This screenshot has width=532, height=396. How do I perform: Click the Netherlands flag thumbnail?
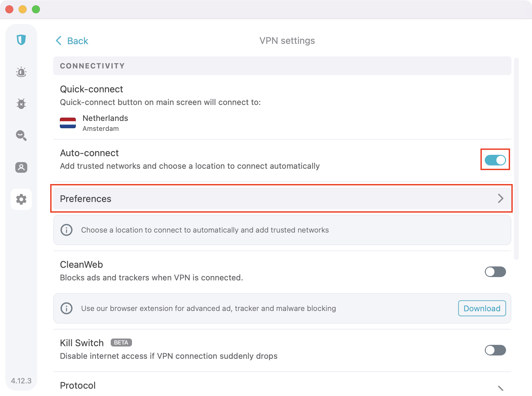pos(68,123)
